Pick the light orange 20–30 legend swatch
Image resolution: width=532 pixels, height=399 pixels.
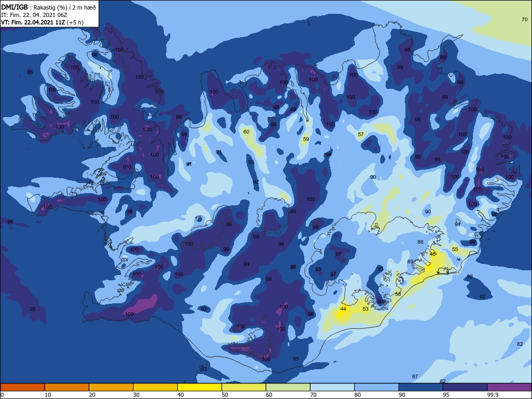click(111, 387)
